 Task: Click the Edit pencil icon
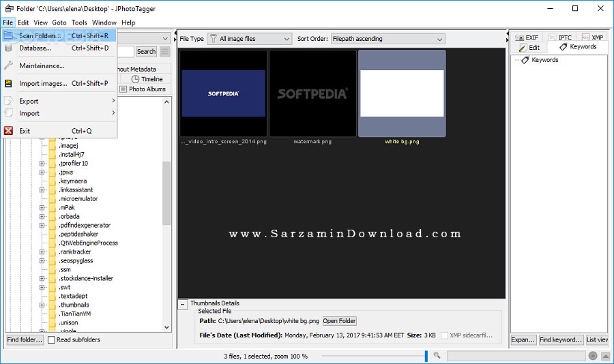[523, 48]
